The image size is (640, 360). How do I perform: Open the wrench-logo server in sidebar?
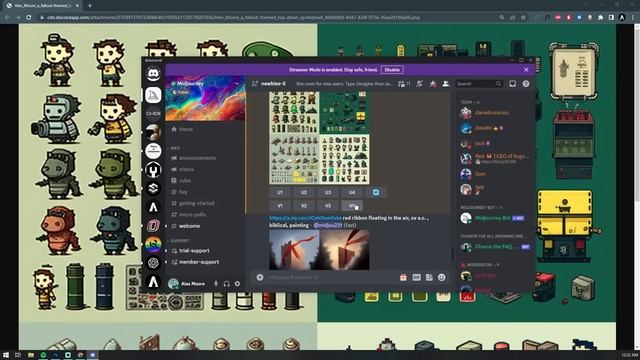153,170
